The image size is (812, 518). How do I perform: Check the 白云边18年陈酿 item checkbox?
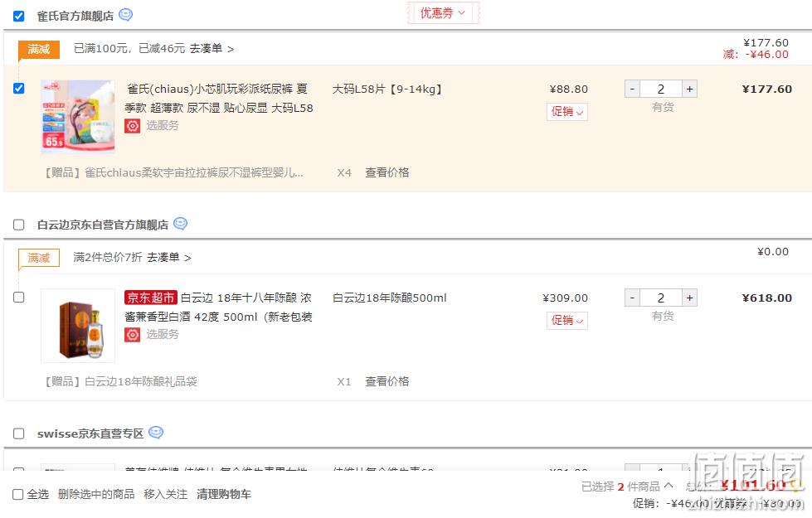pyautogui.click(x=18, y=297)
